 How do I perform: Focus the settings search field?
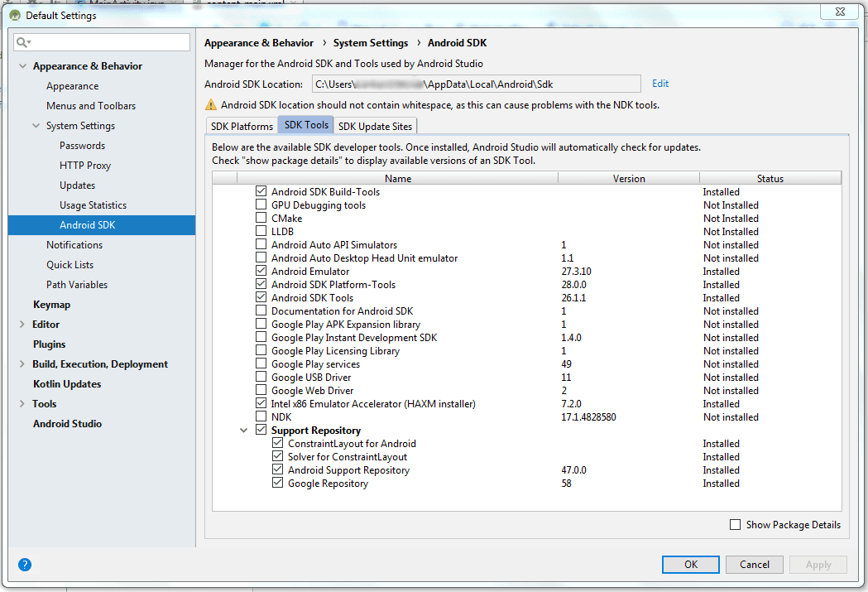click(x=102, y=42)
